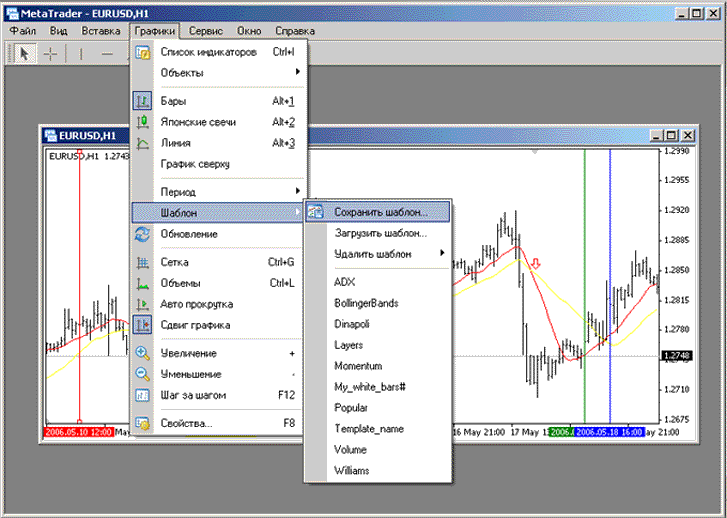Click the auto scroll icon
727x518 pixels.
point(143,304)
